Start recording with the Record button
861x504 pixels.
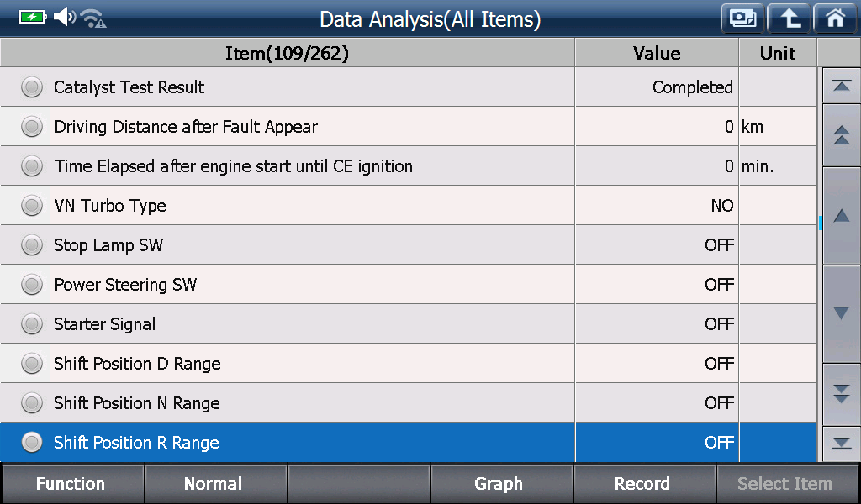(x=642, y=484)
